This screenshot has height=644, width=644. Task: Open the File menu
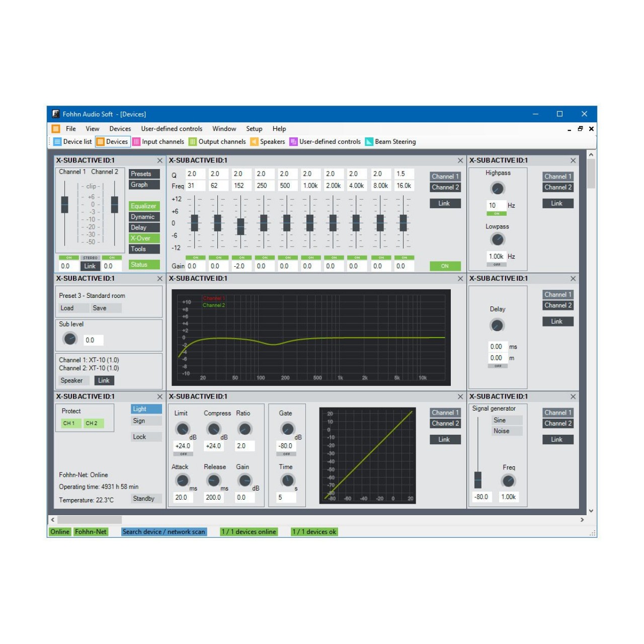point(71,129)
